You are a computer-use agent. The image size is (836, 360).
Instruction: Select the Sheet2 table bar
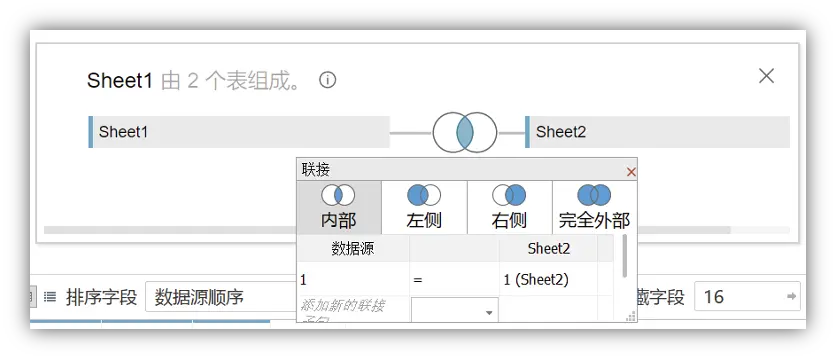pos(657,132)
